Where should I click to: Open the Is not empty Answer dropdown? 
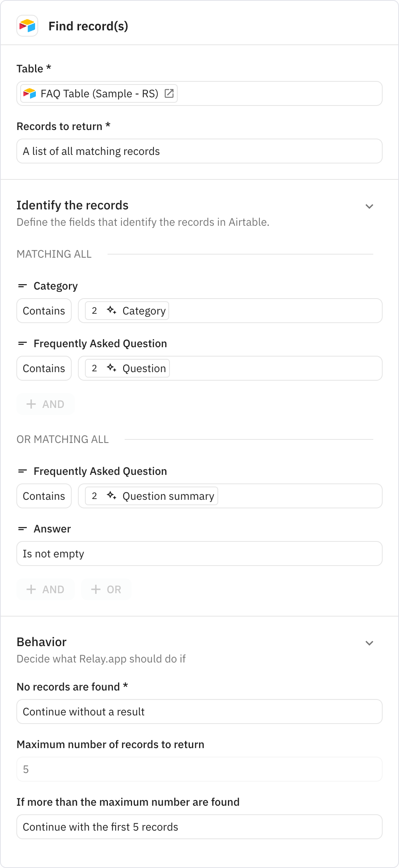pos(199,553)
